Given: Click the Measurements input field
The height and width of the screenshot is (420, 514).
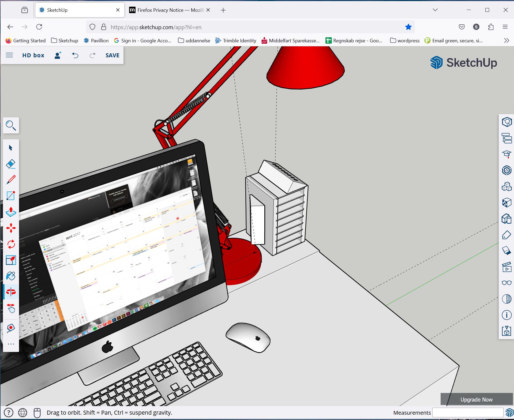Looking at the screenshot, I should pos(468,412).
